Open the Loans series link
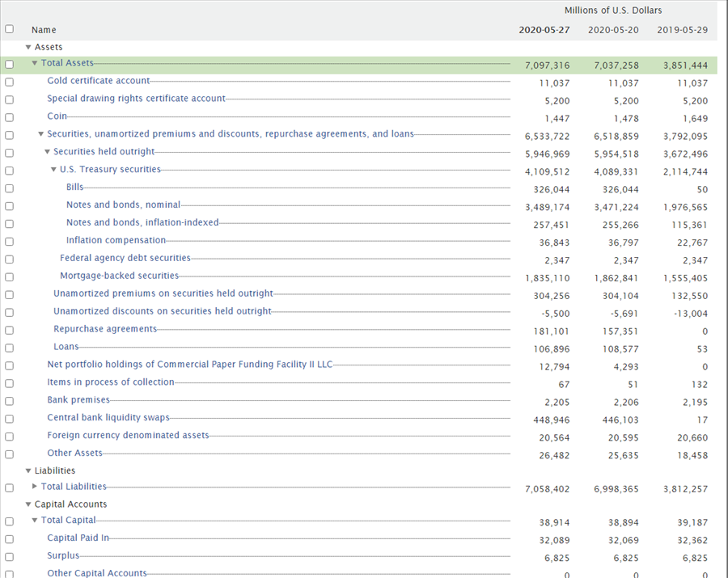 click(66, 347)
